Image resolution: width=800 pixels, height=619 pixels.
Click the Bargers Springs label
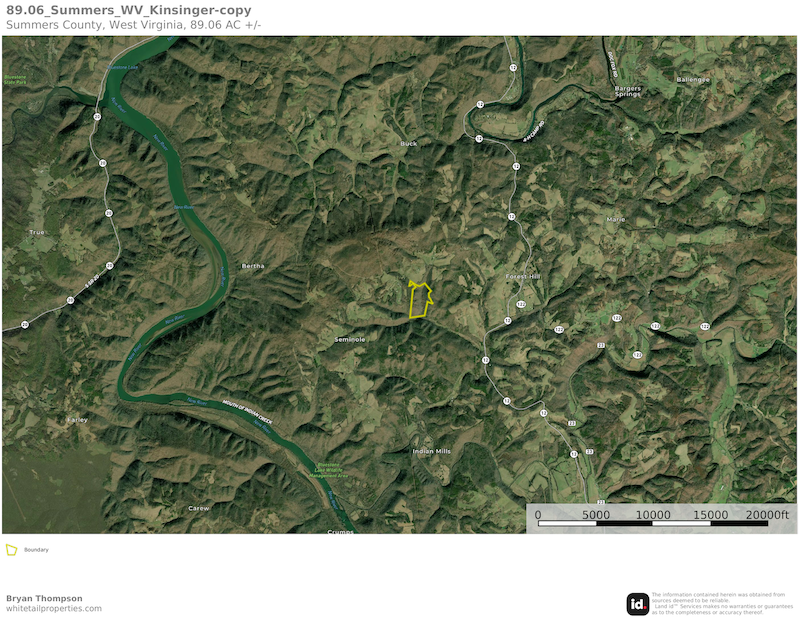pos(628,91)
